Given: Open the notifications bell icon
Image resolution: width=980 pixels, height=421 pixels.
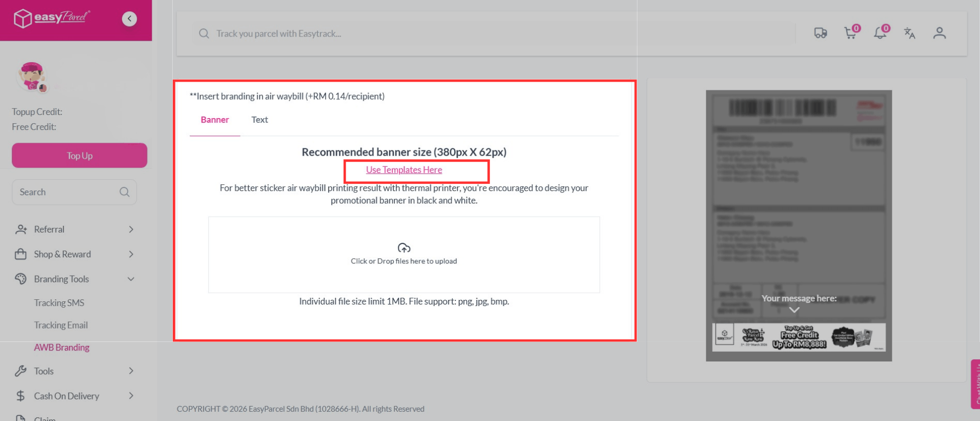Looking at the screenshot, I should [880, 33].
